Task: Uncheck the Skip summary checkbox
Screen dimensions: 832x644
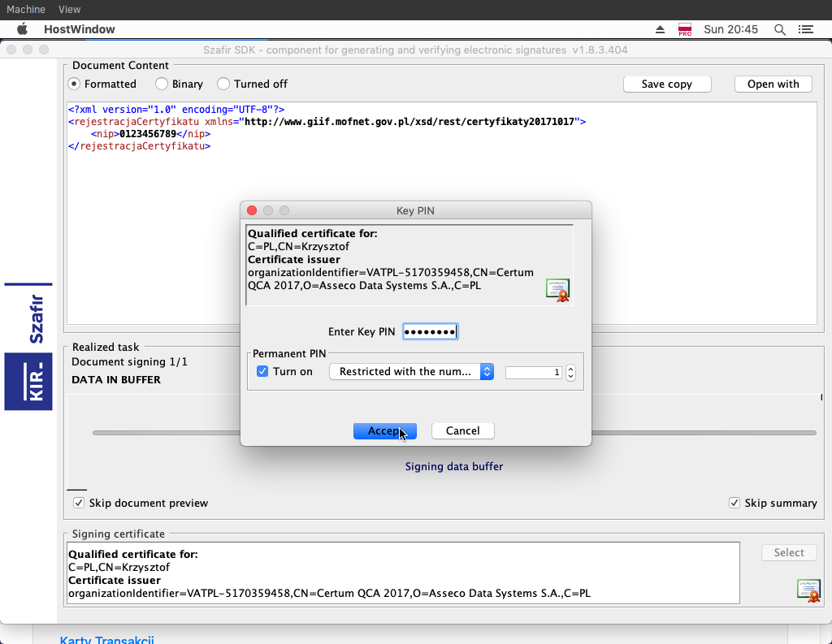Action: point(734,503)
